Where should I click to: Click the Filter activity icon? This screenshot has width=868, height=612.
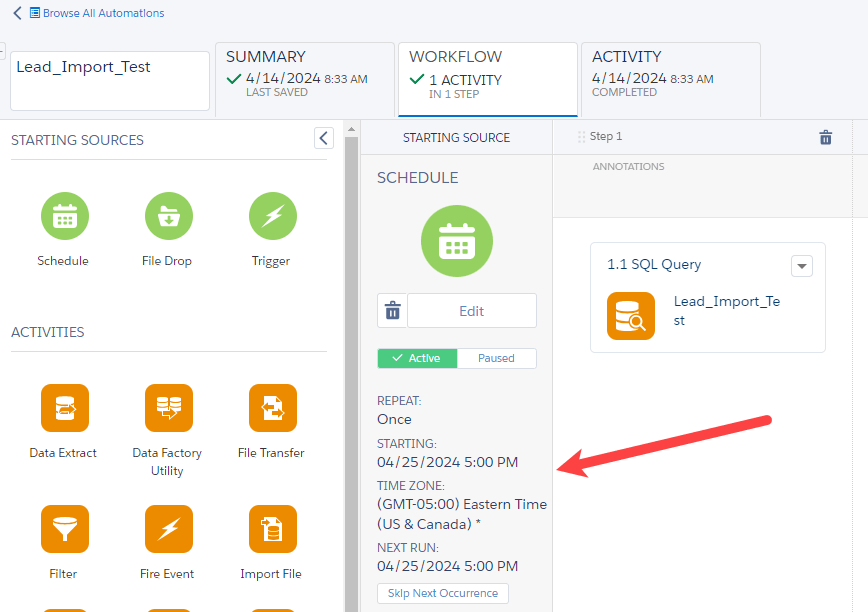tap(64, 529)
